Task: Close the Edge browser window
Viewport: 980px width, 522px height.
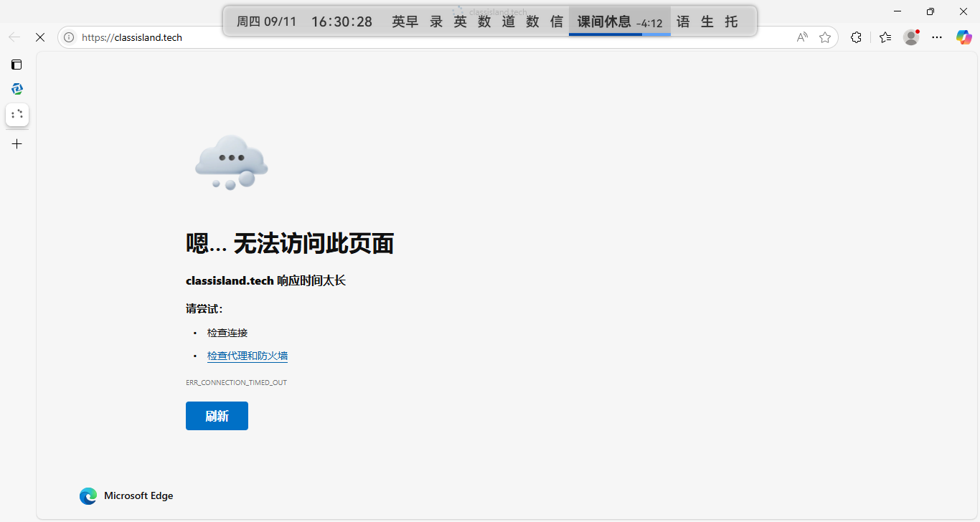Action: click(x=963, y=11)
